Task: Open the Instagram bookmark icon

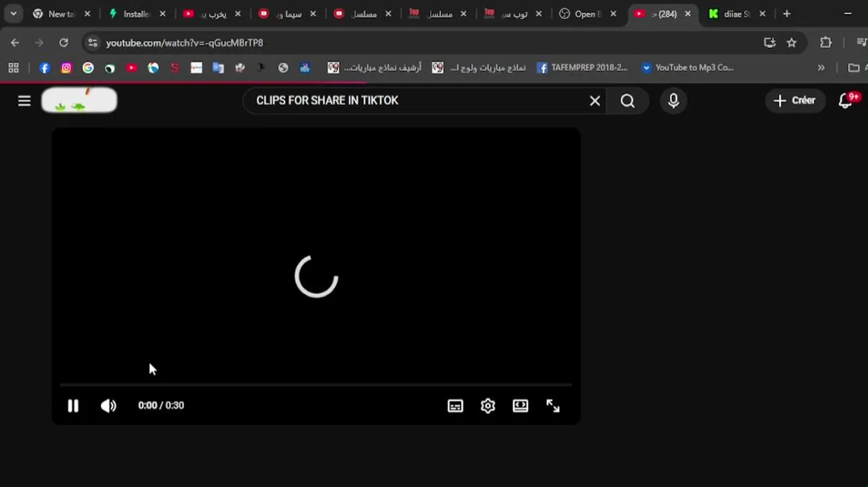Action: click(66, 68)
